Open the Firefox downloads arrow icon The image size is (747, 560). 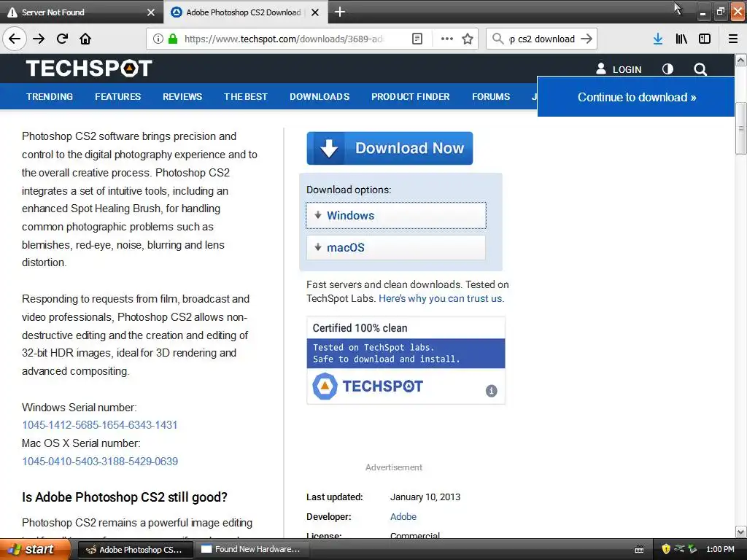[x=658, y=39]
